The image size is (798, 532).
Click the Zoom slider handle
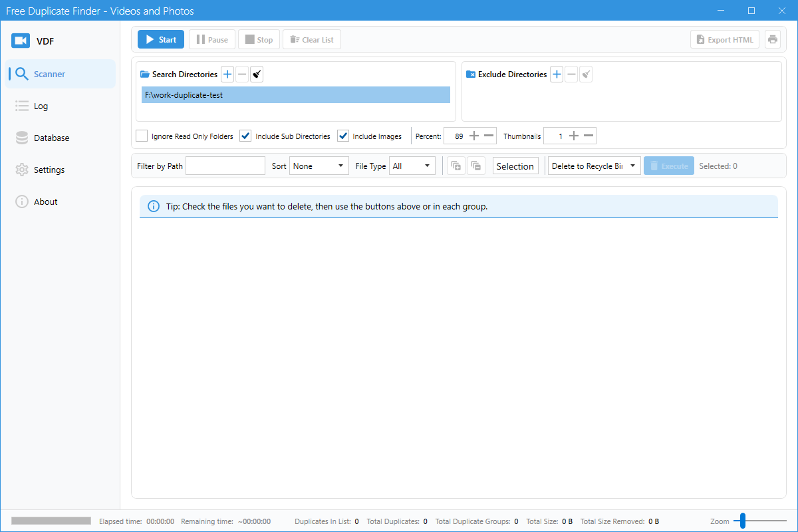coord(742,521)
